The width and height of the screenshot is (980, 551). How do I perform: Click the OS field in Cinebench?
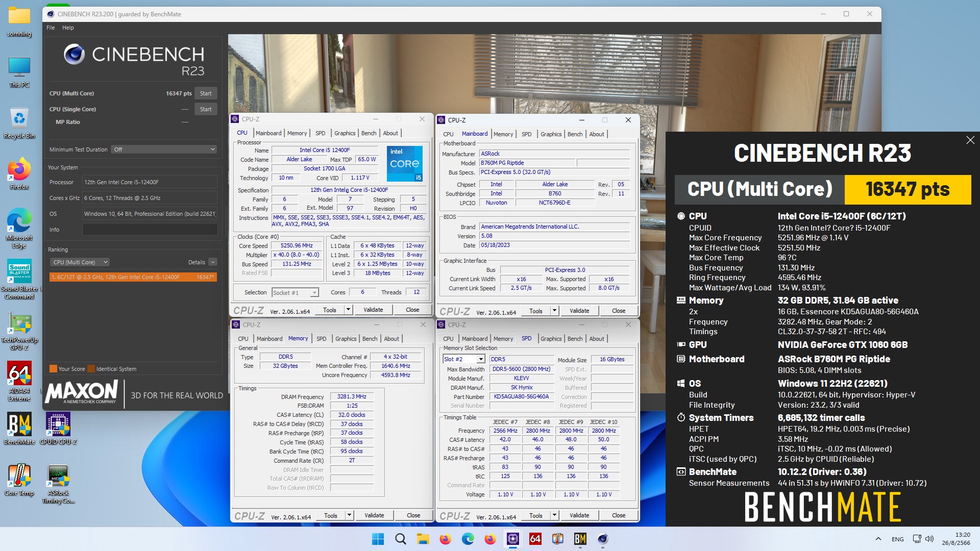pyautogui.click(x=150, y=214)
